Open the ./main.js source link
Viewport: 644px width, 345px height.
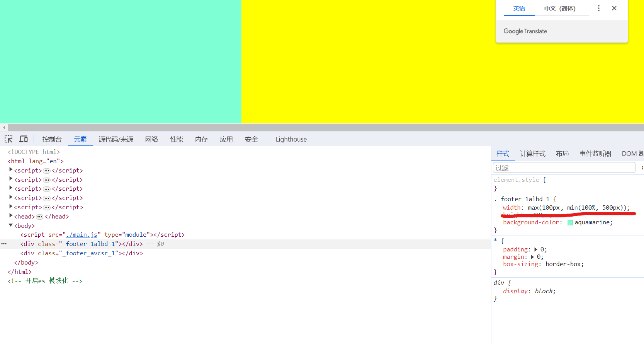[x=82, y=235]
